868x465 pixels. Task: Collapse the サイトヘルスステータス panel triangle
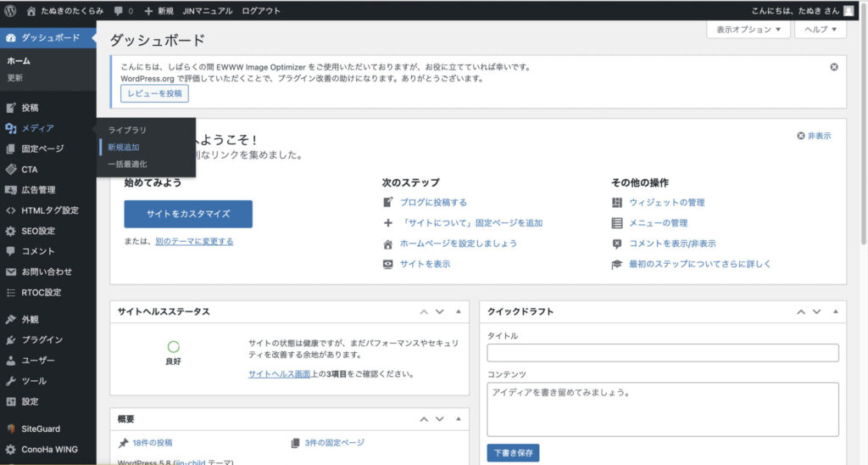(x=459, y=311)
